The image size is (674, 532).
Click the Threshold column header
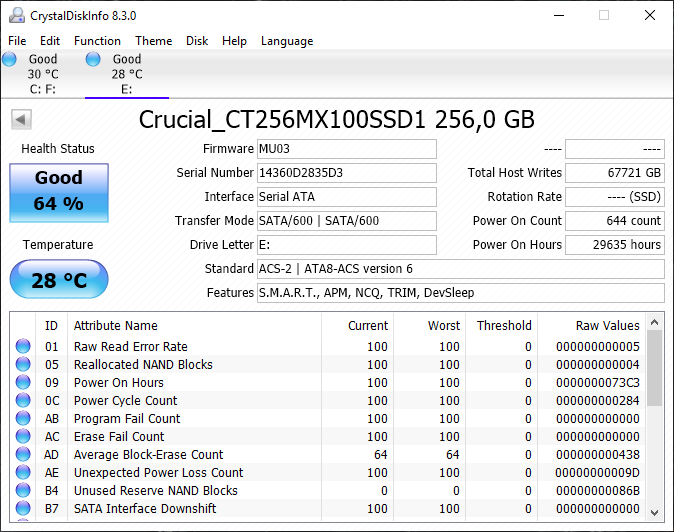[501, 326]
